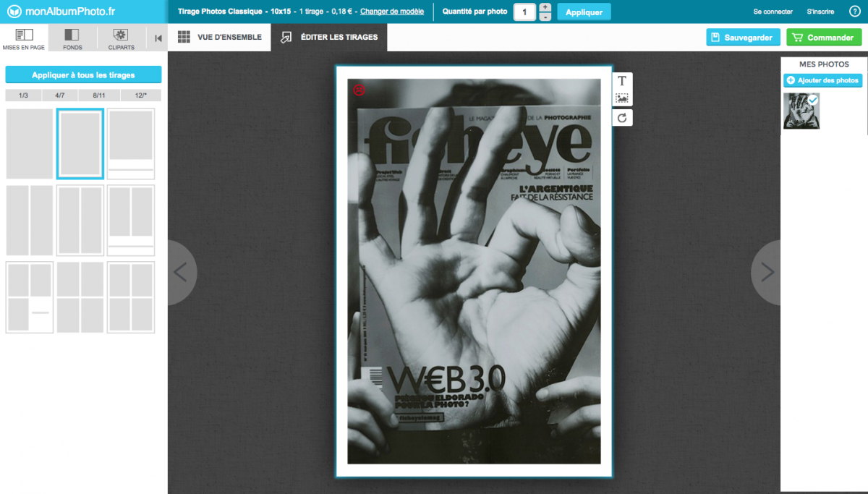Click the quantity per photo field
Screen dimensions: 868x494
coord(524,12)
